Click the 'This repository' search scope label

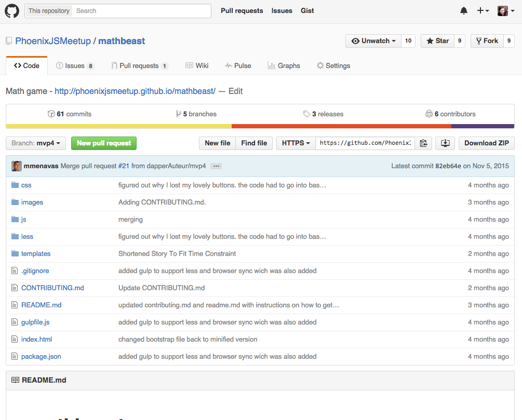pos(49,11)
